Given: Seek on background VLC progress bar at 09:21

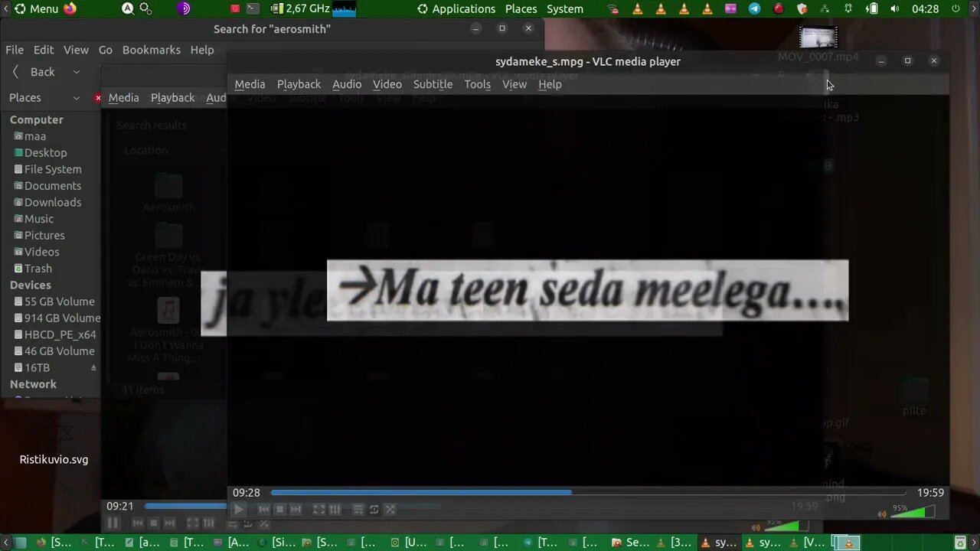Looking at the screenshot, I should pos(185,507).
